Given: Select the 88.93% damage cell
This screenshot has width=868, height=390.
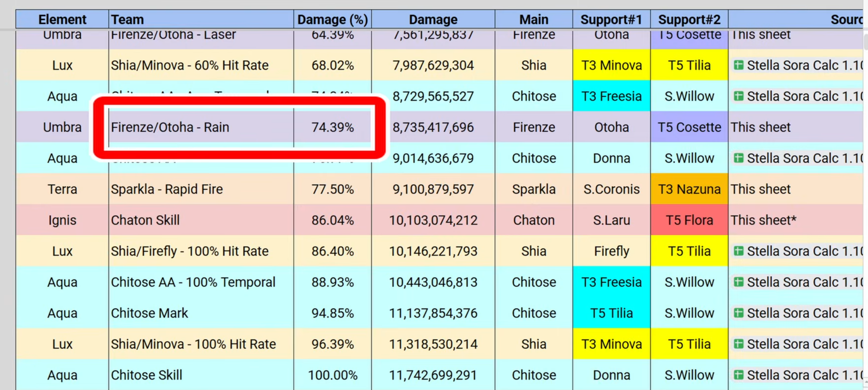Looking at the screenshot, I should (333, 282).
